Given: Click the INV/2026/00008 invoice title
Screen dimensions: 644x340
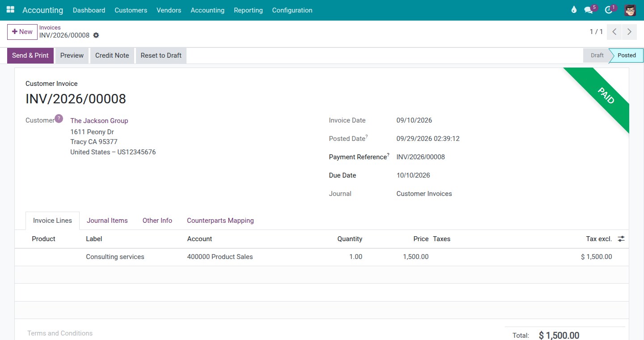Looking at the screenshot, I should point(76,99).
